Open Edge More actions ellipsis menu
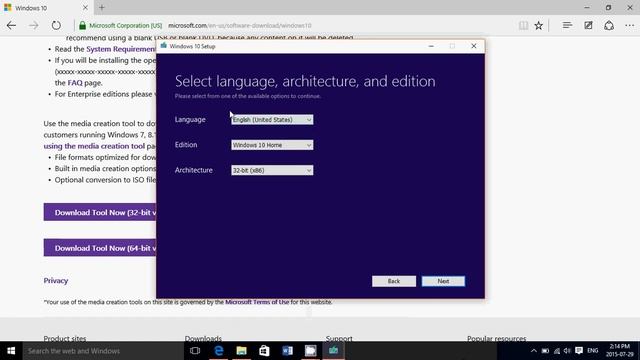The width and height of the screenshot is (640, 360). 629,25
